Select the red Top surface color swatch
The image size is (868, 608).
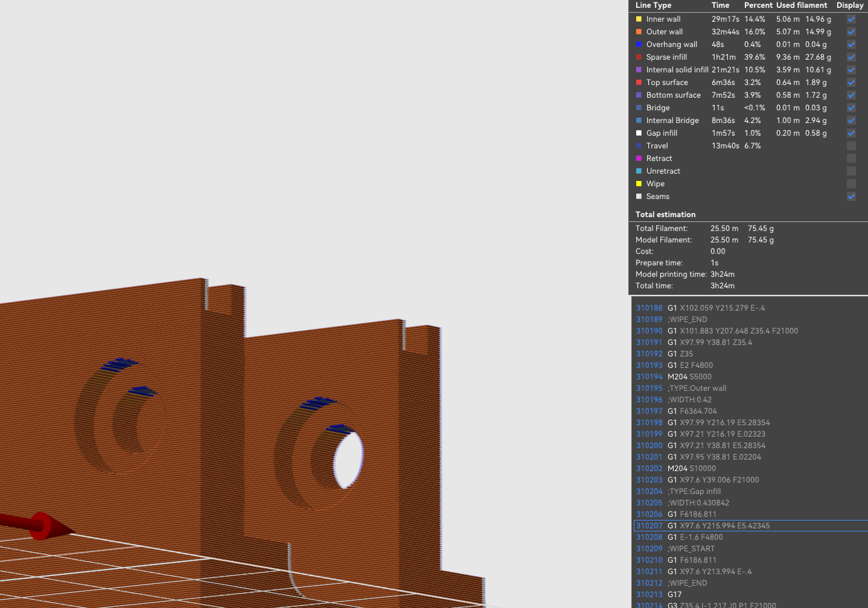click(639, 83)
